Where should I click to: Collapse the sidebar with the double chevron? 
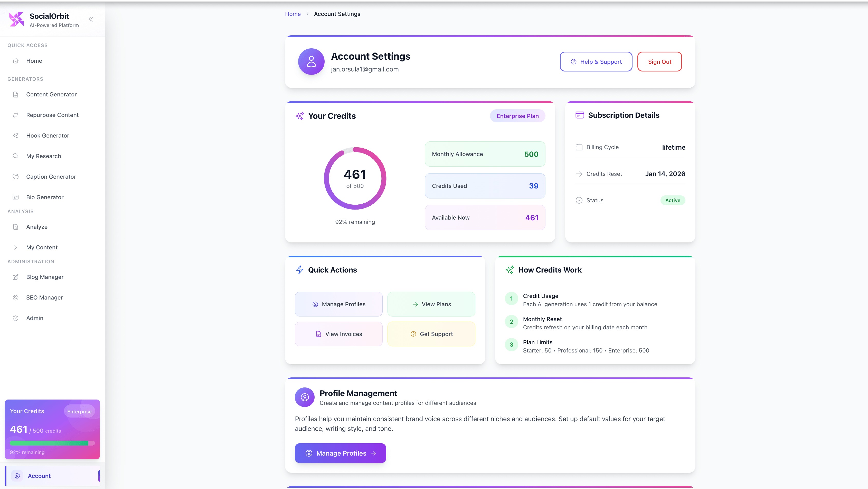[x=91, y=19]
